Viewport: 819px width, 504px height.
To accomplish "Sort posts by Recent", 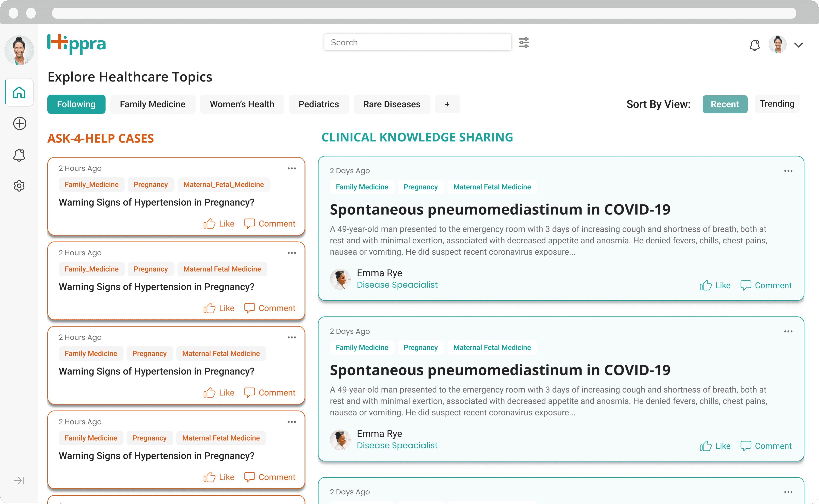I will pos(725,104).
